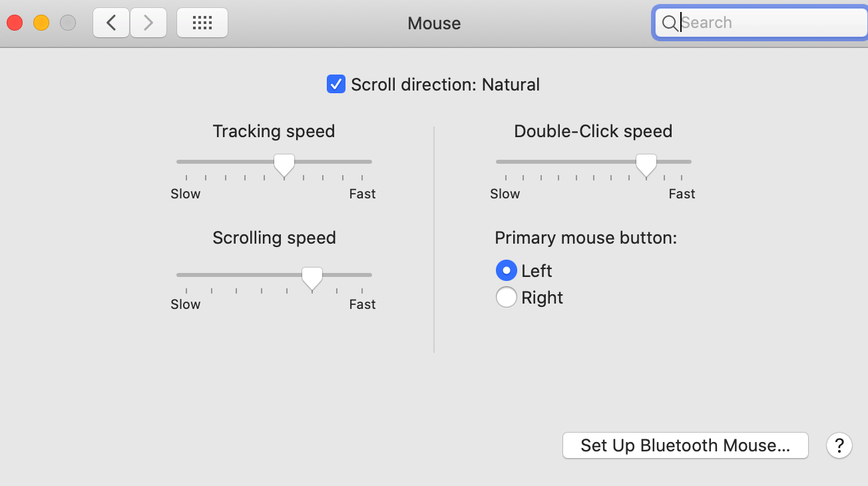This screenshot has width=868, height=486.
Task: Click the red close window button
Action: [15, 23]
